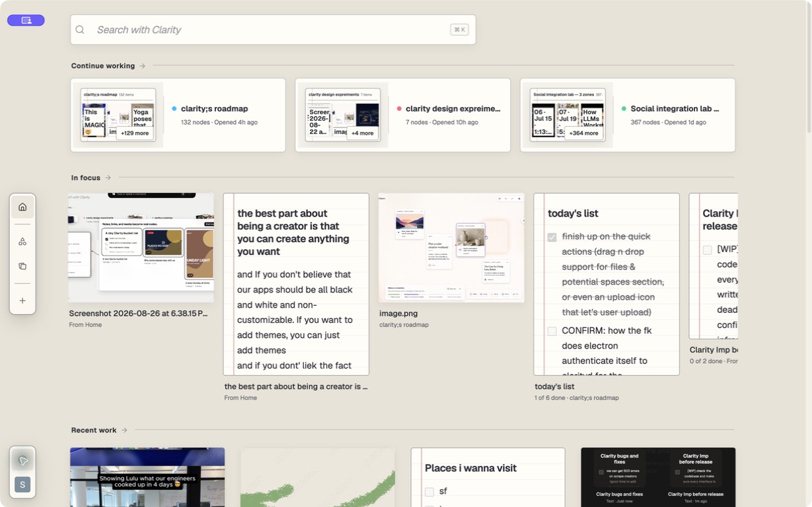Open the Continue working heading

click(103, 66)
